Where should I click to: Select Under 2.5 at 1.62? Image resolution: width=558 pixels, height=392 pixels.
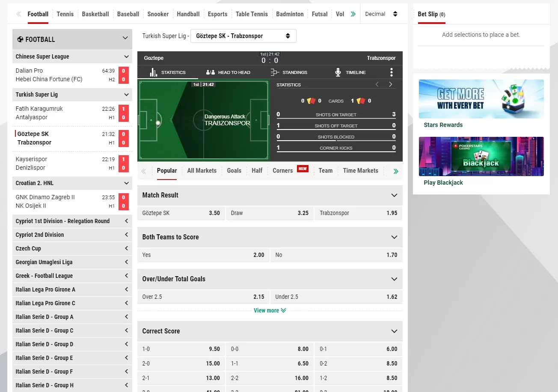336,297
